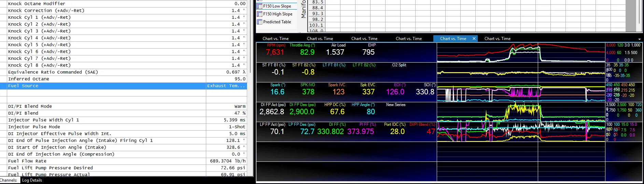Image resolution: width=644 pixels, height=184 pixels.
Task: Click the New Series placeholder label
Action: (x=396, y=105)
